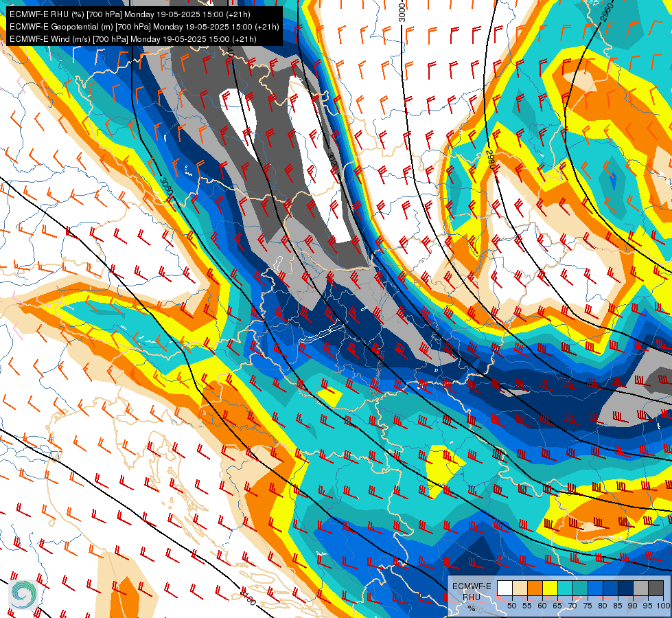Click the legend value 50
672x618 pixels.
[x=511, y=606]
